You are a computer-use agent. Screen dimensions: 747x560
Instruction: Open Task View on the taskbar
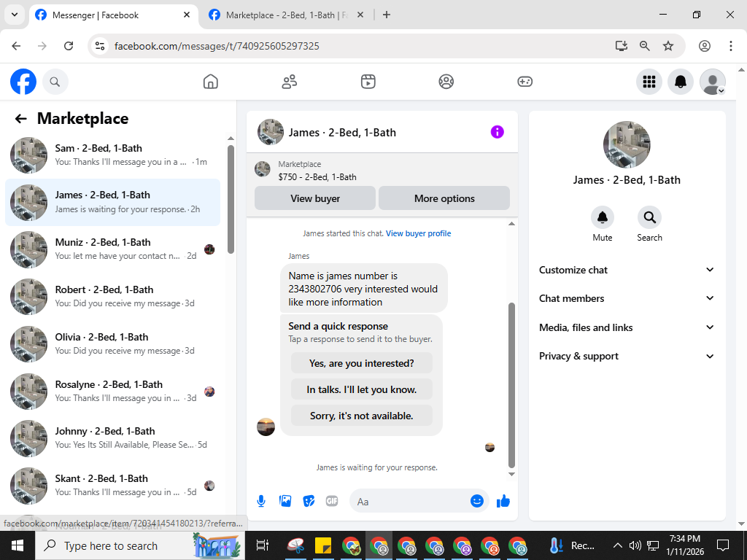[263, 545]
